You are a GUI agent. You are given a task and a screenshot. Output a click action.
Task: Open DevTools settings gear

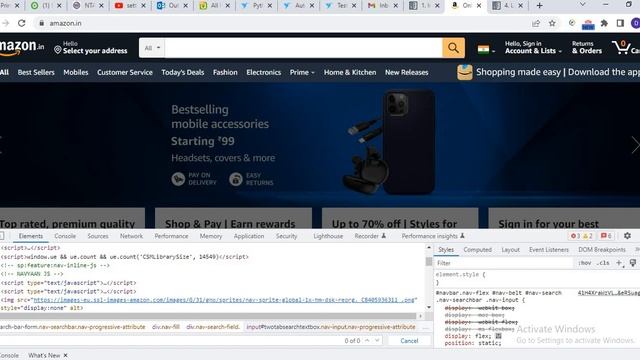[x=627, y=236]
